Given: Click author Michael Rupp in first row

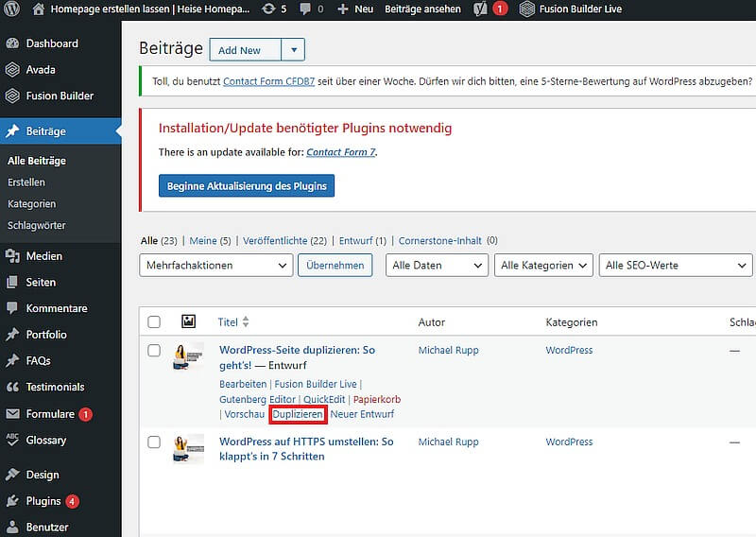Looking at the screenshot, I should click(x=448, y=351).
